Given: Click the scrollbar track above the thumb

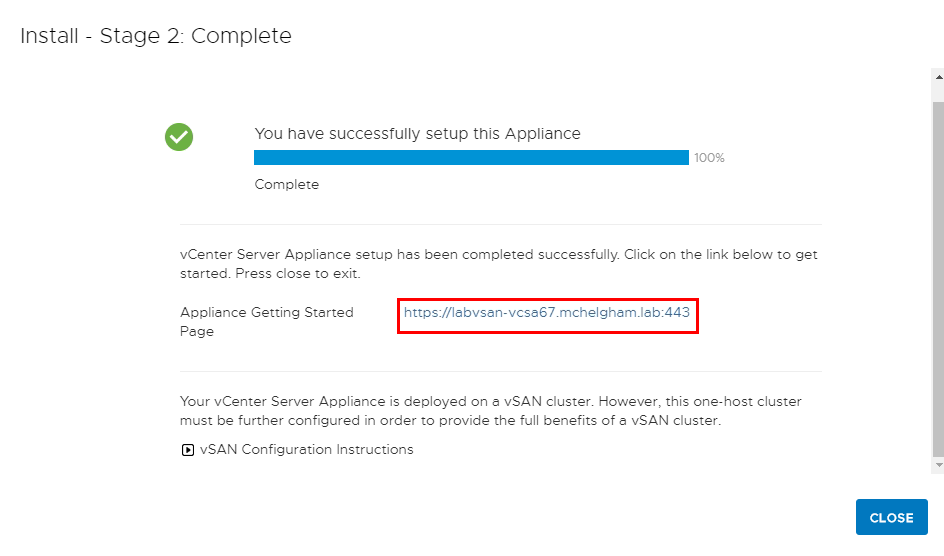Looking at the screenshot, I should (939, 93).
